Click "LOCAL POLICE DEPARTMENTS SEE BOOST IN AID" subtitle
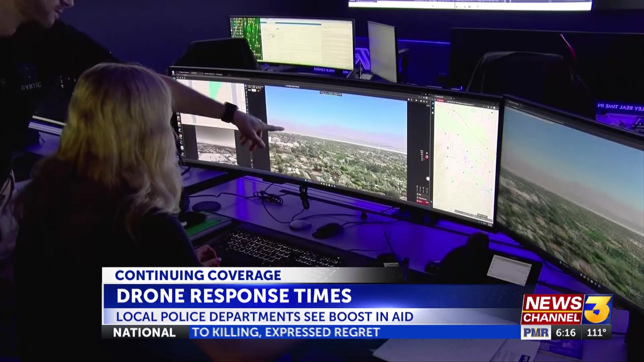This screenshot has width=644, height=362. click(264, 317)
